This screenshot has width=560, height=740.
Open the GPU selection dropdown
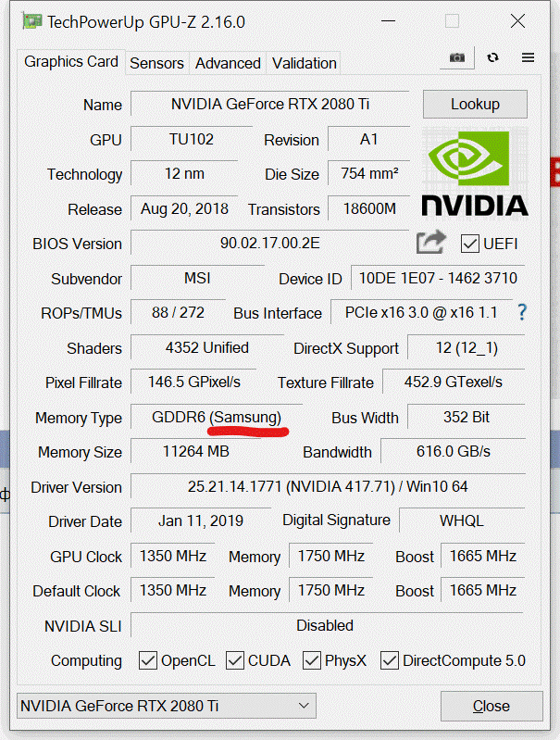click(167, 706)
